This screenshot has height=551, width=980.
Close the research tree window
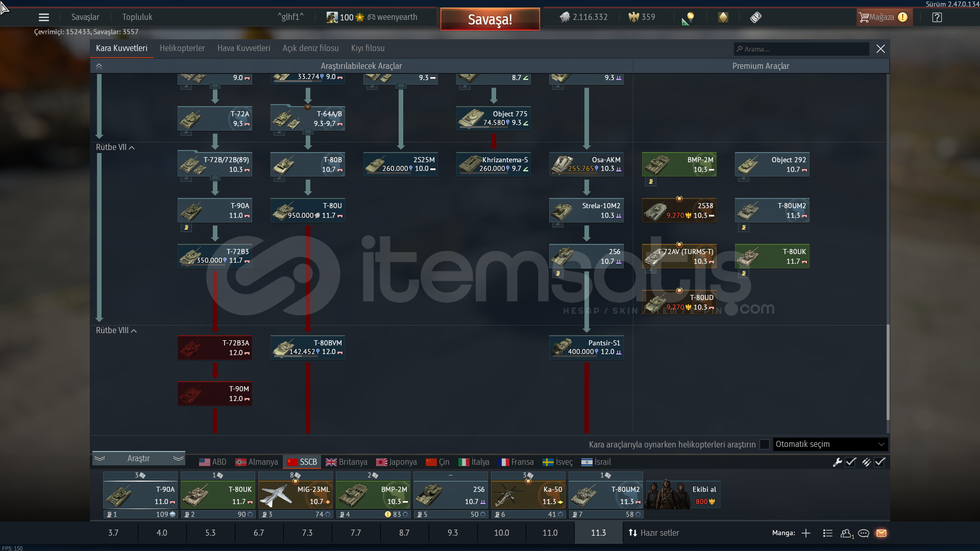click(x=880, y=49)
